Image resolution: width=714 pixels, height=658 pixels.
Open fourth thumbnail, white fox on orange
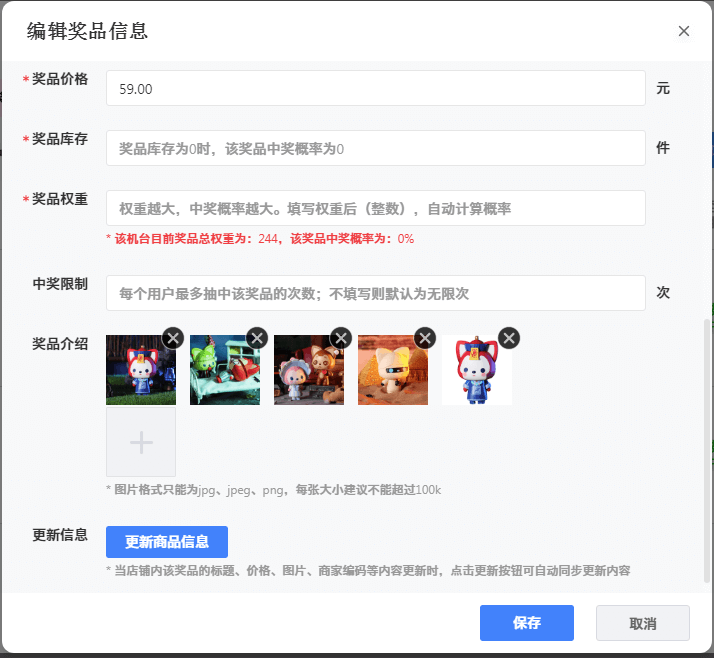tap(393, 370)
